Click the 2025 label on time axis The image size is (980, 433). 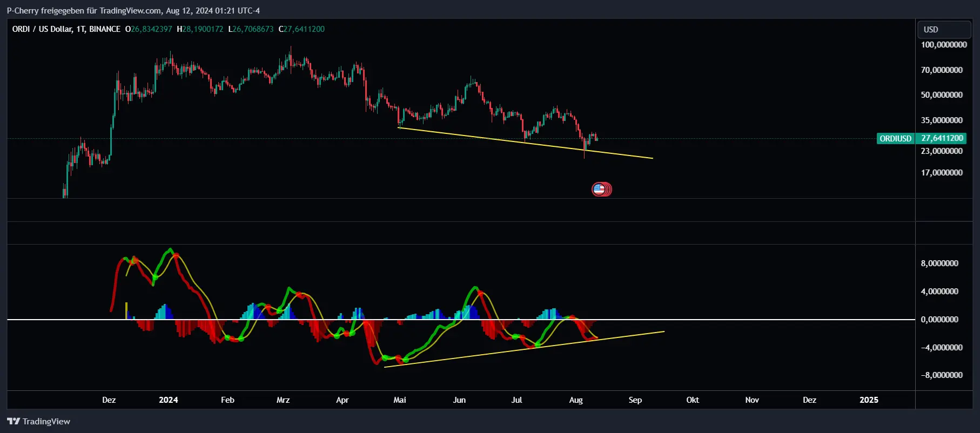(869, 400)
